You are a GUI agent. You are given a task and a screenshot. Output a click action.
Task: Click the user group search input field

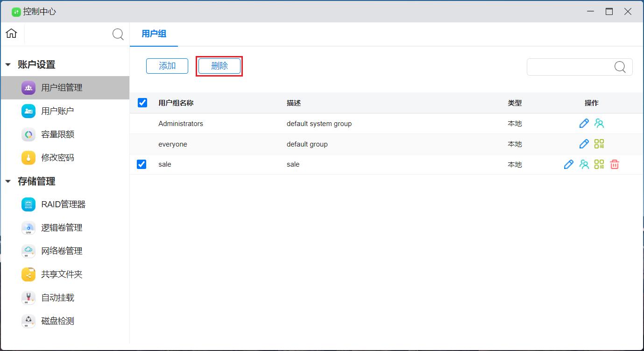[x=570, y=67]
